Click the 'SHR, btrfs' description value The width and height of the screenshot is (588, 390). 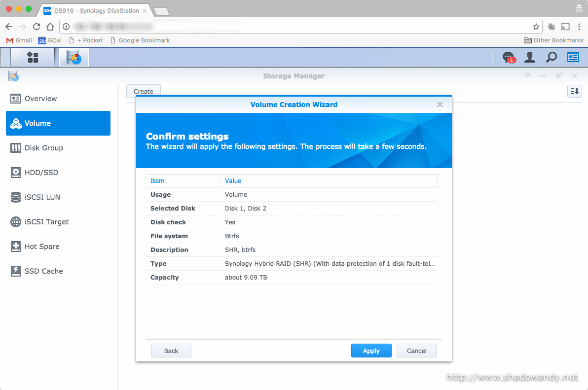point(240,249)
